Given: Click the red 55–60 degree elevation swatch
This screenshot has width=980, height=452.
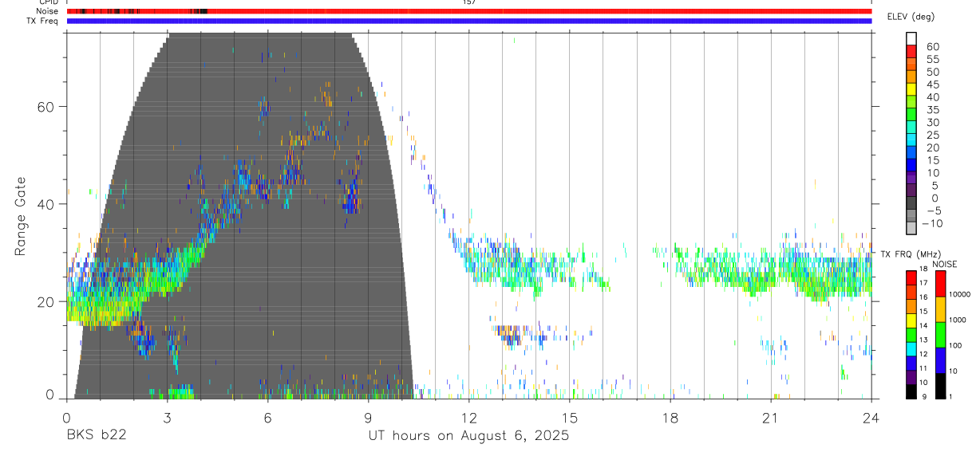Looking at the screenshot, I should pos(911,53).
